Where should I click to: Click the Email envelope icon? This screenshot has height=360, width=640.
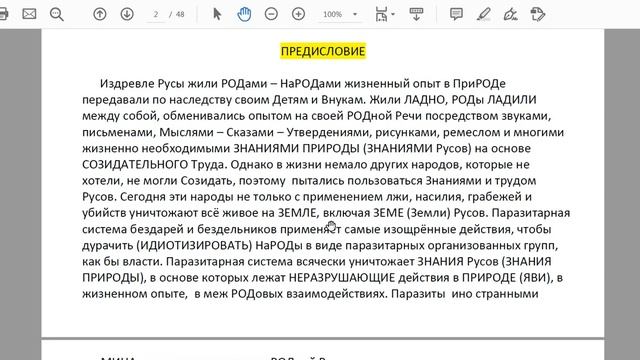[29, 14]
